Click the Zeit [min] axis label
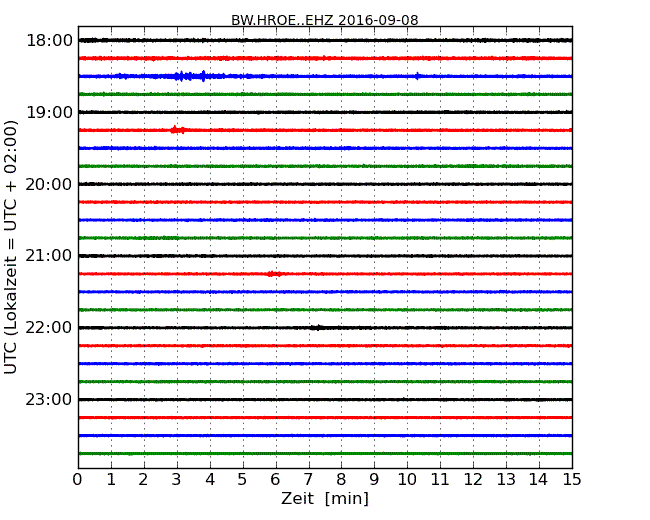 [x=325, y=498]
